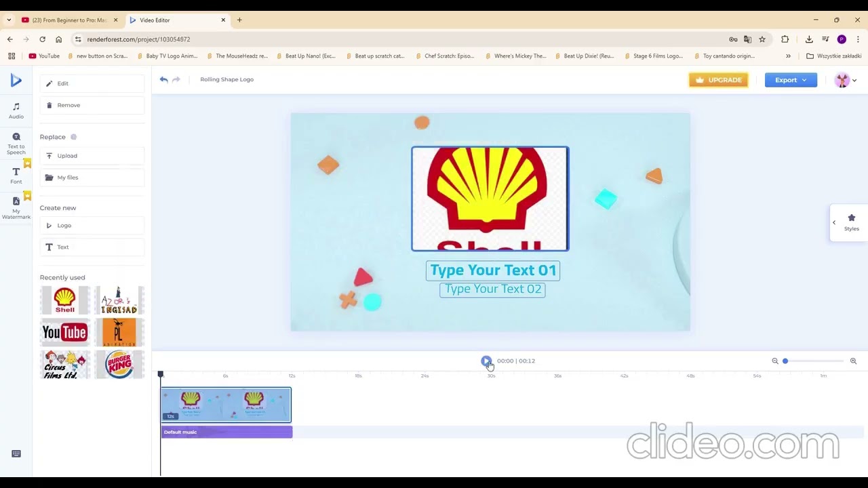Select the Default music track

(226, 432)
